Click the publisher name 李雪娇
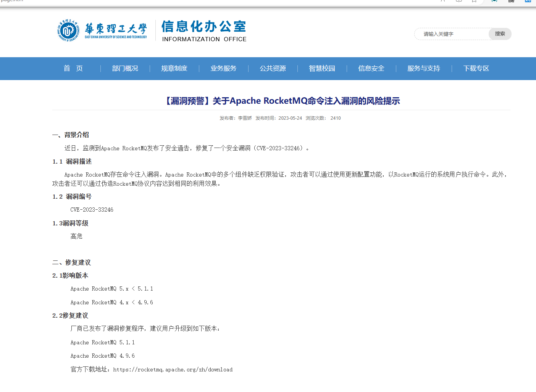This screenshot has width=536, height=392. coord(245,118)
